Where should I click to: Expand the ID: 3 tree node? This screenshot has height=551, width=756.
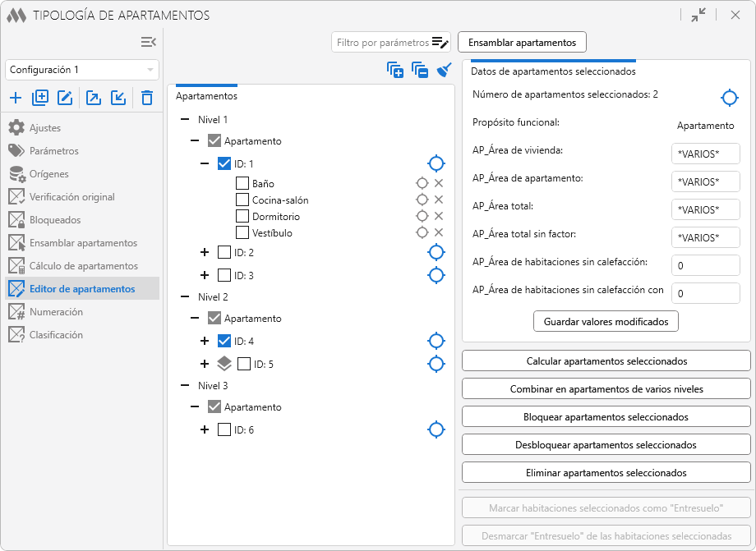pos(205,275)
